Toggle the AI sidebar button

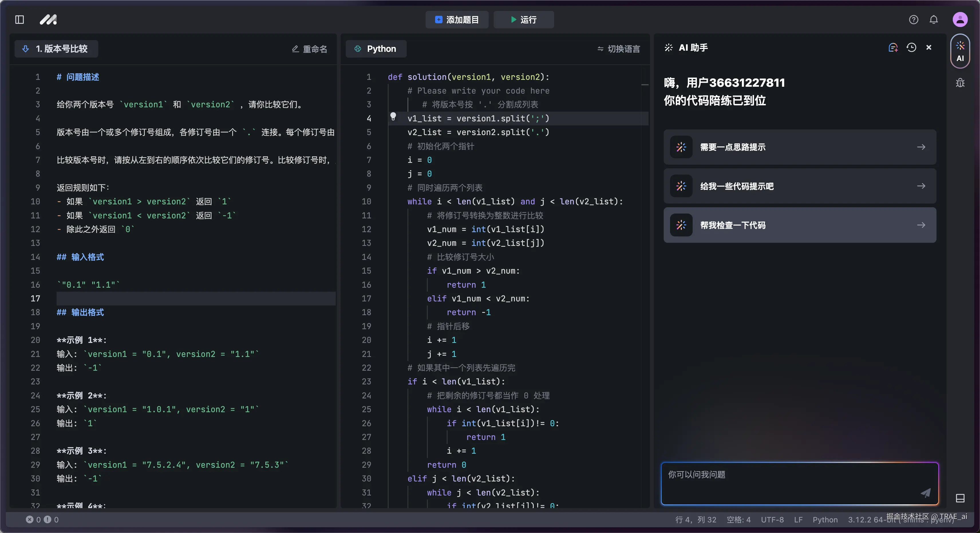tap(960, 51)
